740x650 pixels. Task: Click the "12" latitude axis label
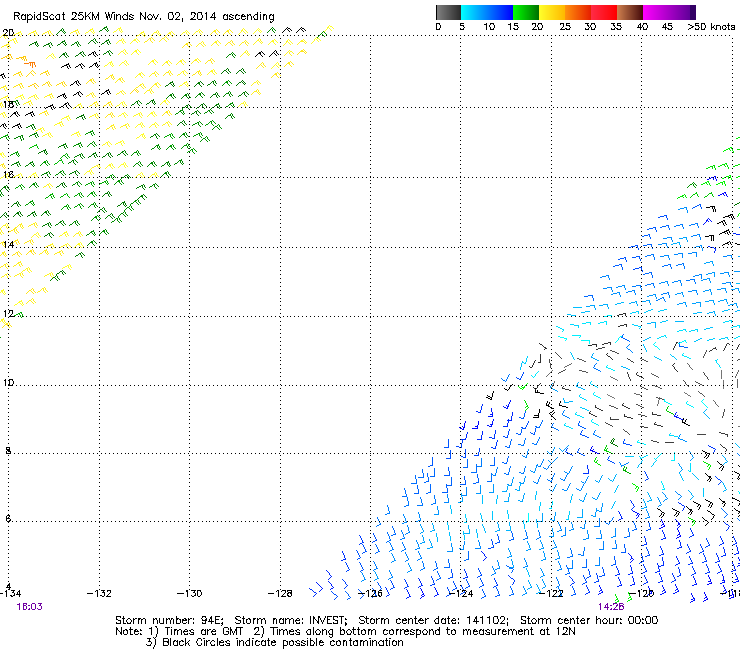coord(8,313)
